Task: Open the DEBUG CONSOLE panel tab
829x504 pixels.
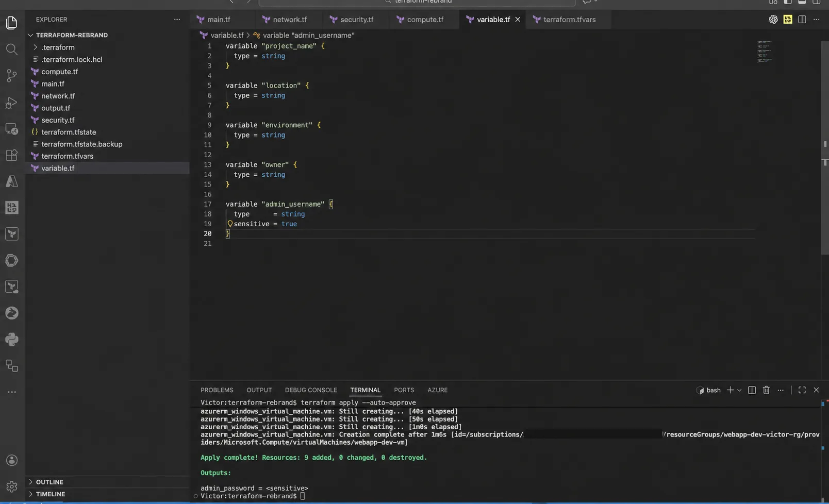Action: pos(311,390)
